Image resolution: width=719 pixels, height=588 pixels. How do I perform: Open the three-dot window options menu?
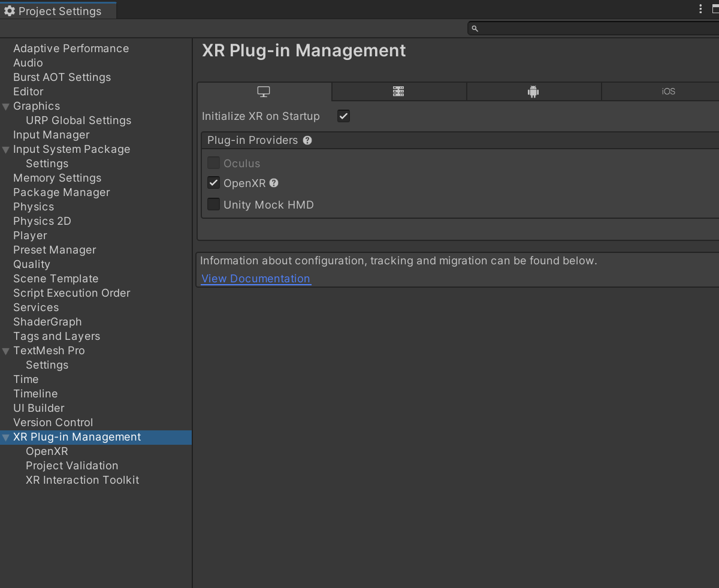pyautogui.click(x=700, y=9)
